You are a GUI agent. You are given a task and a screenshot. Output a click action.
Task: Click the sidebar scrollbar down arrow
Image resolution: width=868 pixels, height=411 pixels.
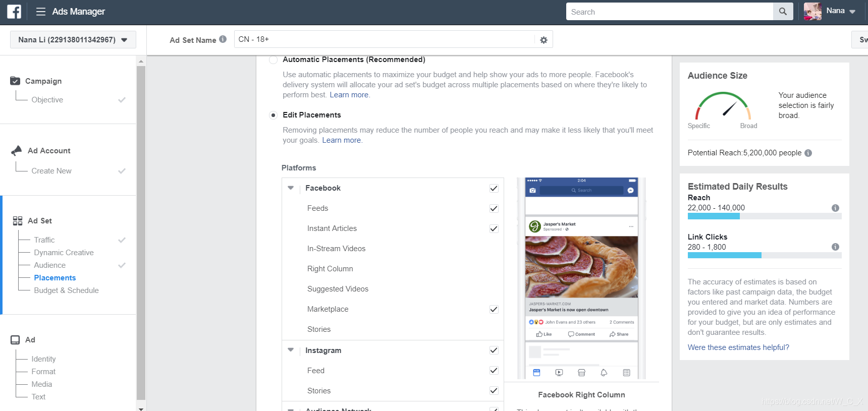(141, 408)
